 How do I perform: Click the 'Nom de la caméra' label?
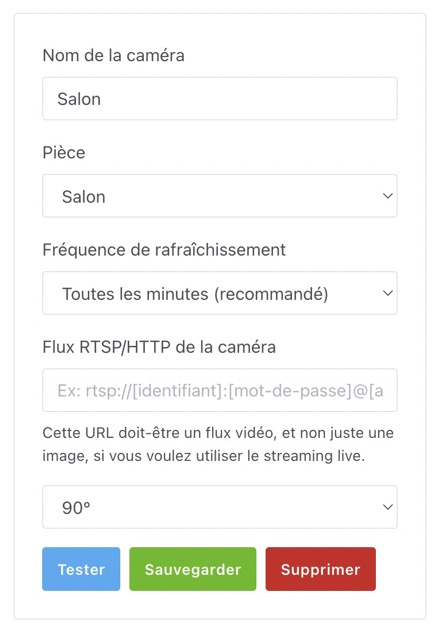(113, 56)
